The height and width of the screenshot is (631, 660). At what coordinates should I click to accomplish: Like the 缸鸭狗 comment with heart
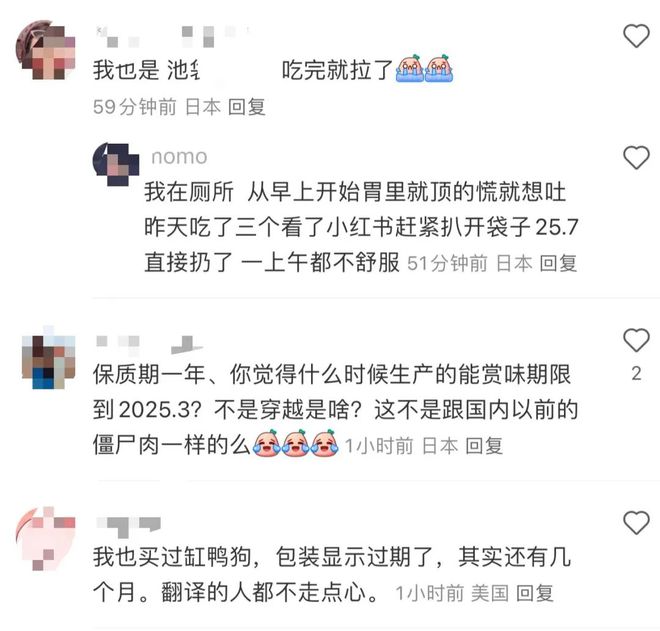(636, 522)
